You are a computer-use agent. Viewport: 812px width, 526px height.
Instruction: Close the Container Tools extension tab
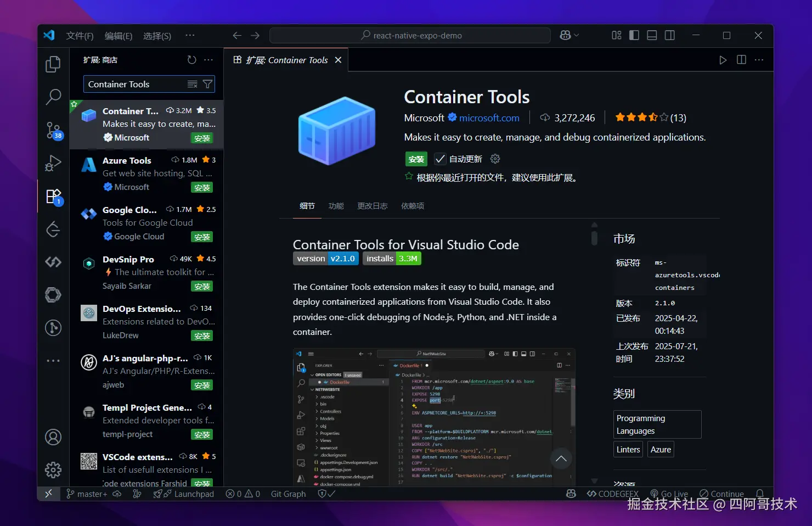(x=338, y=60)
